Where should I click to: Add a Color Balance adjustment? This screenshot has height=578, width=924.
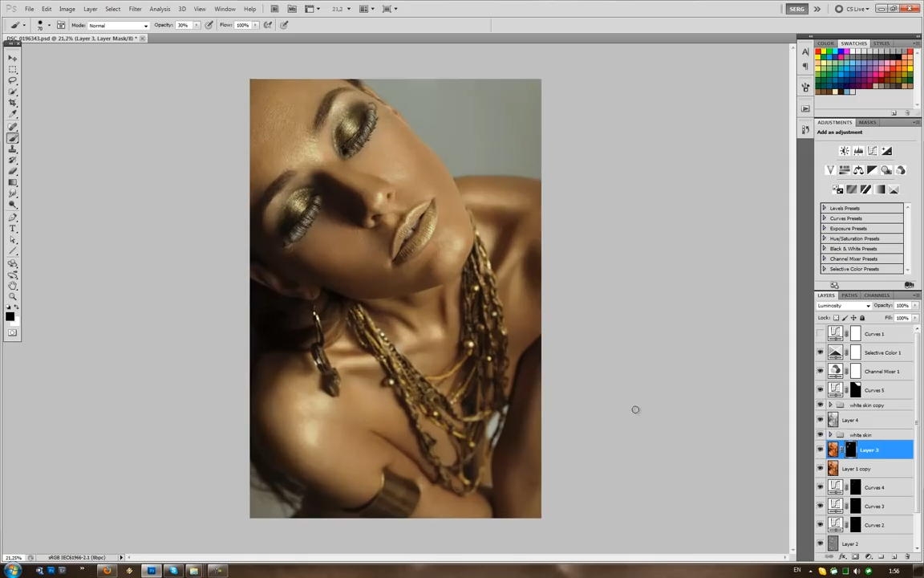(x=858, y=170)
